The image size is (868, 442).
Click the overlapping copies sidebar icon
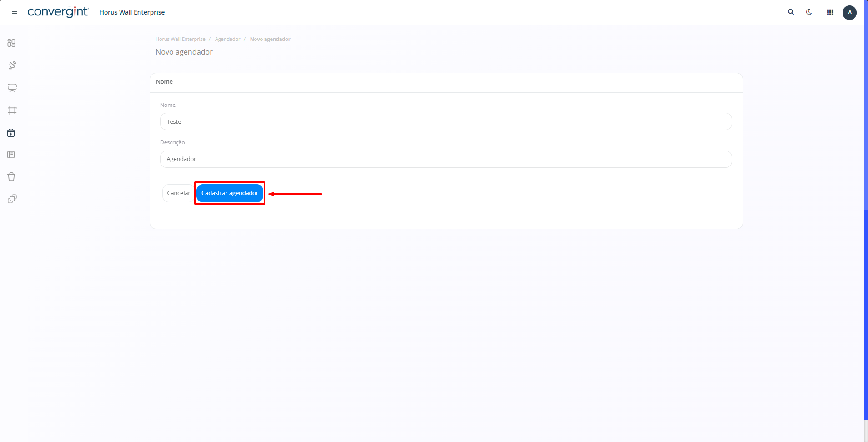[12, 199]
